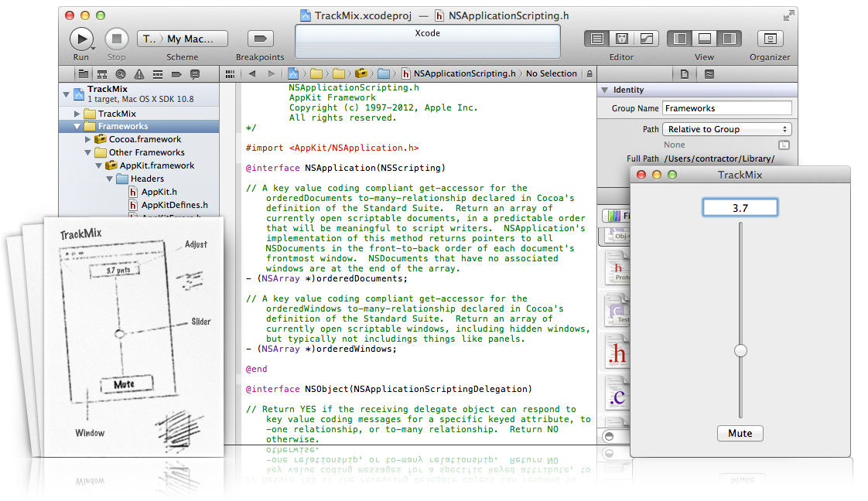Click the Run button in the toolbar

81,39
